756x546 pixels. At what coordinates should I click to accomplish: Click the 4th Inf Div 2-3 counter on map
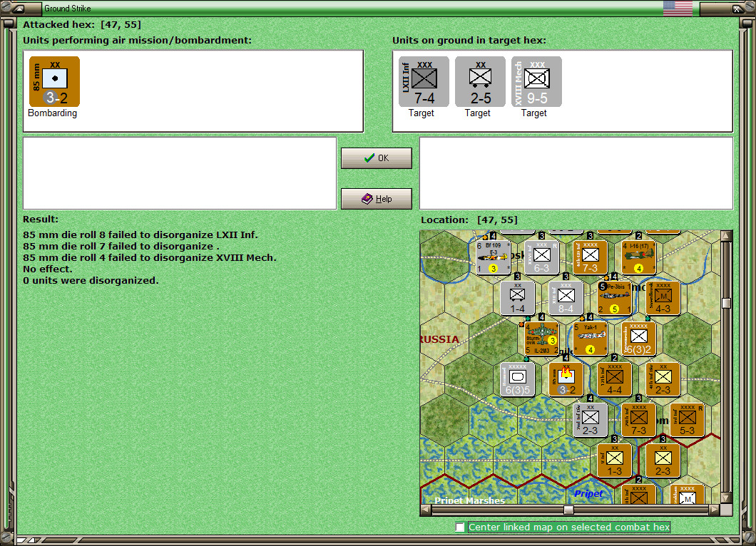tap(663, 378)
